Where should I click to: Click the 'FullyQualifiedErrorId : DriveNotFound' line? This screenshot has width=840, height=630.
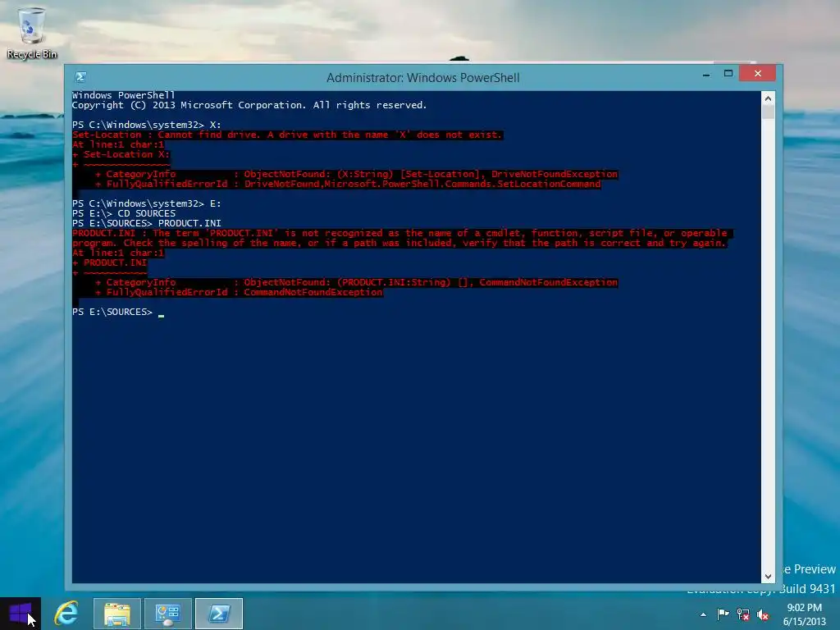(348, 184)
